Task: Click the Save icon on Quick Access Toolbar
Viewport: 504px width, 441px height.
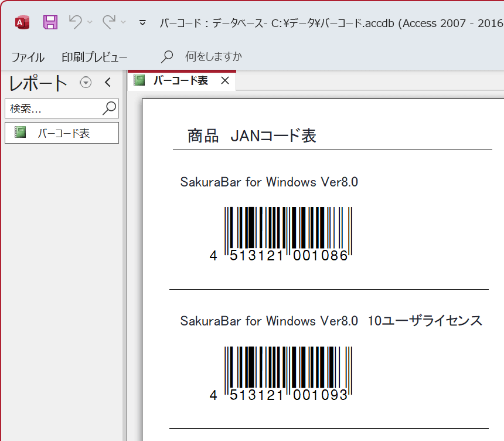Action: [x=50, y=22]
